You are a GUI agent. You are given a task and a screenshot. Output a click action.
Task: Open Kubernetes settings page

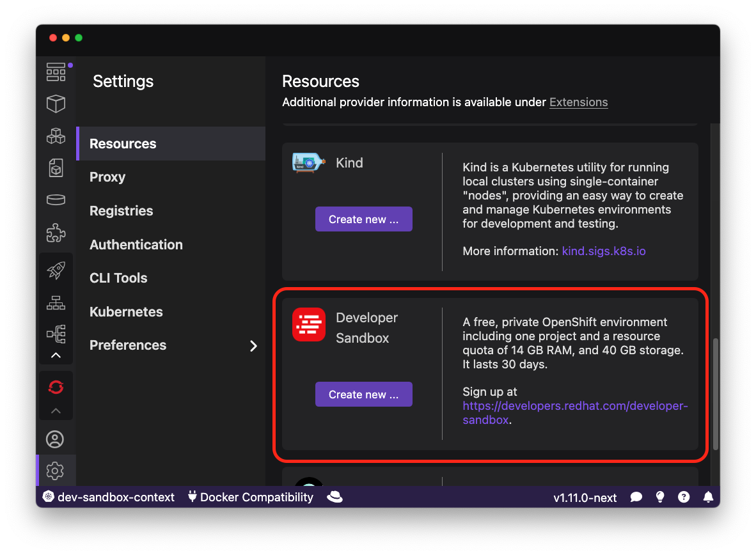pos(171,311)
